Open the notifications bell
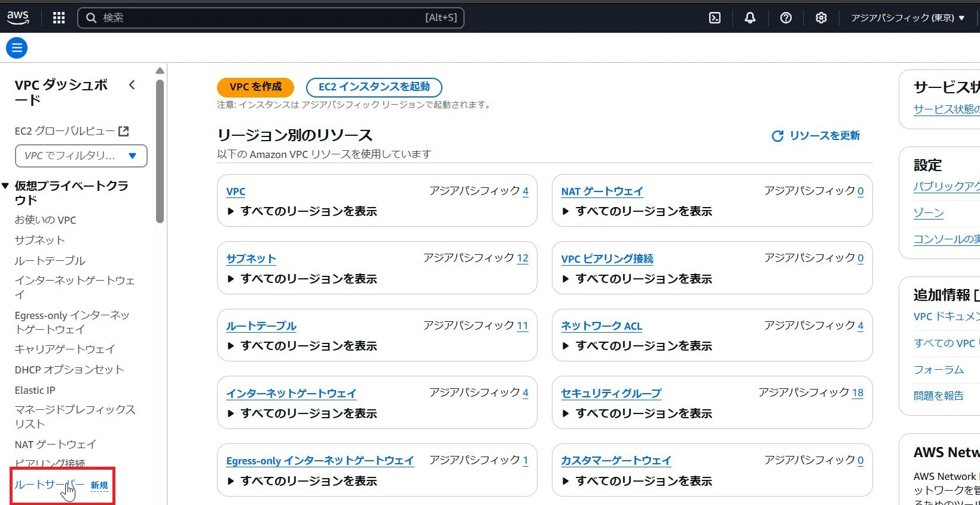 pos(750,18)
